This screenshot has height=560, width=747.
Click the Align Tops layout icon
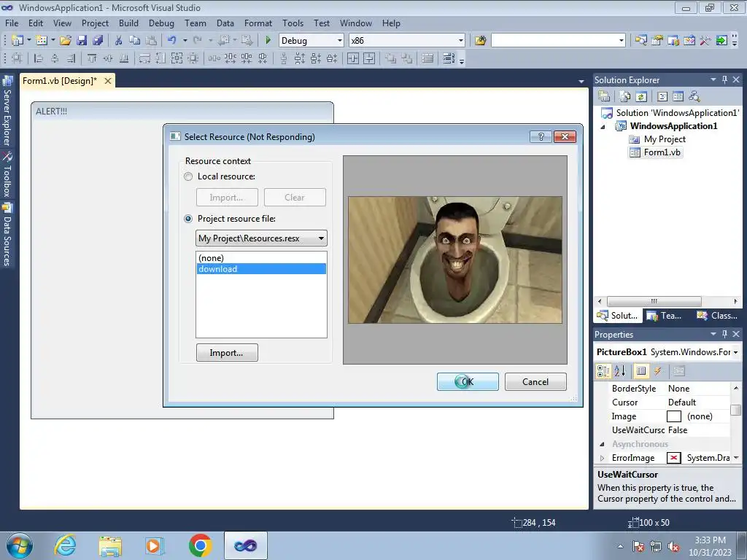(x=92, y=58)
